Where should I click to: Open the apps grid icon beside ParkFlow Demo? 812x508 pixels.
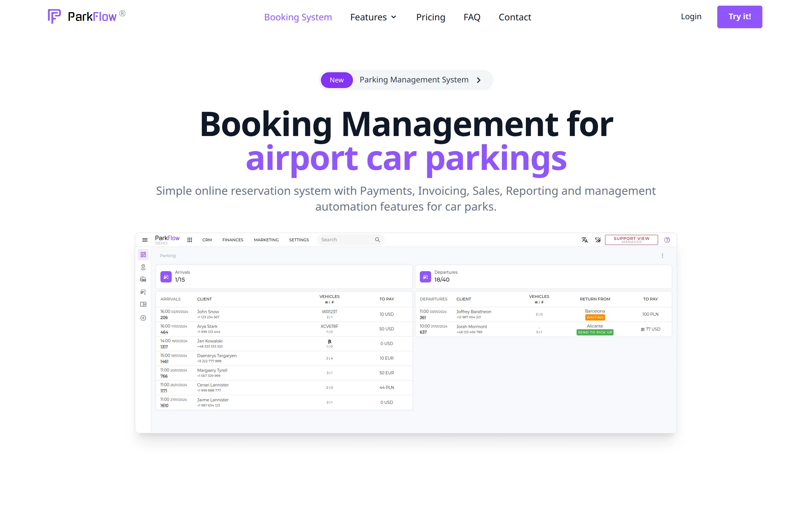point(189,240)
